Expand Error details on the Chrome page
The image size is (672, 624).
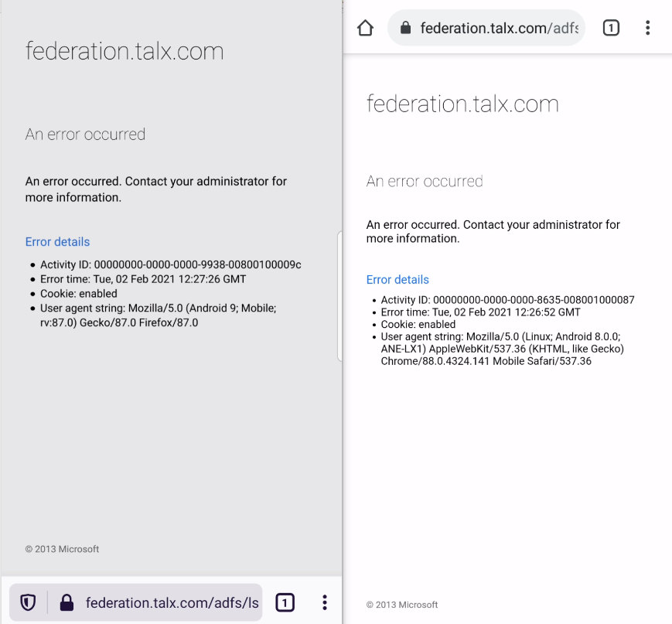(x=397, y=279)
